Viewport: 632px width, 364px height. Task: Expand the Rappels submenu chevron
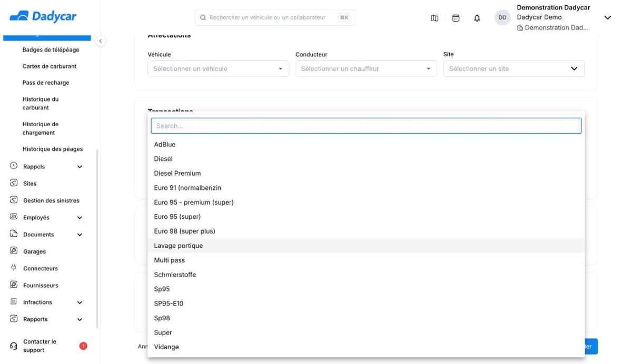80,167
